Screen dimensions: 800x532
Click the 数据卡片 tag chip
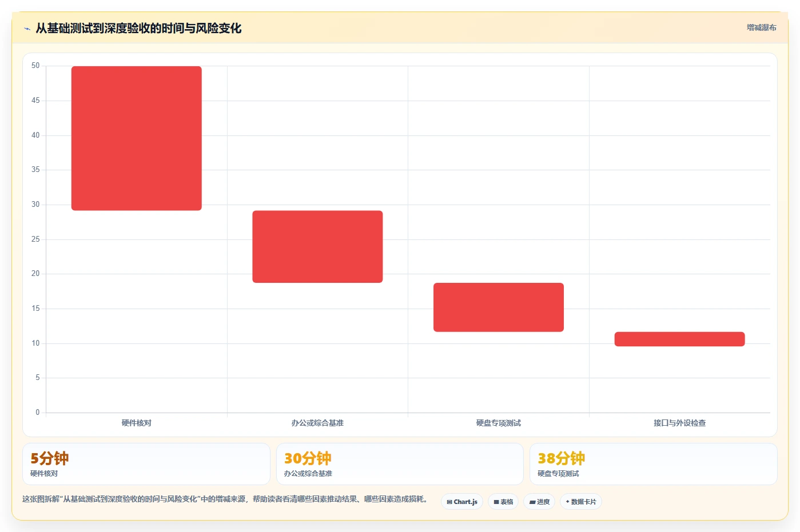581,502
